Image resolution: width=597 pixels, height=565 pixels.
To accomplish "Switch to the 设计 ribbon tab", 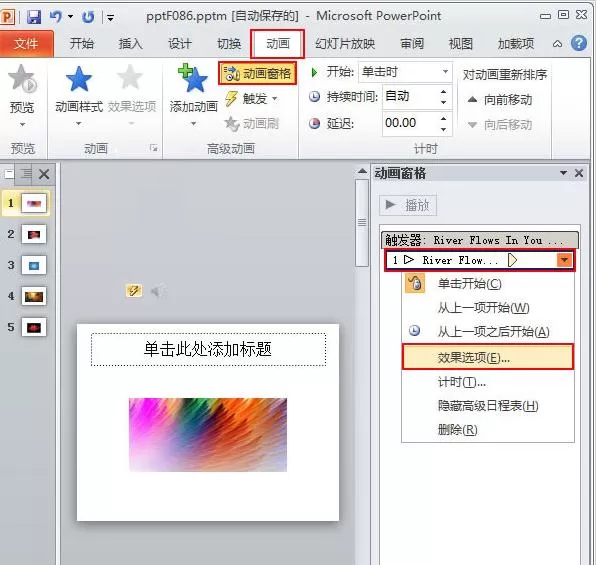I will [180, 43].
